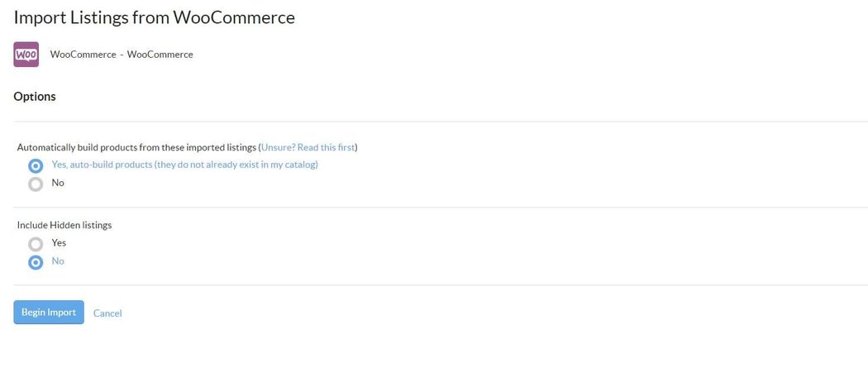Click the "Import Listings from WooCommerce" page title

coord(155,17)
